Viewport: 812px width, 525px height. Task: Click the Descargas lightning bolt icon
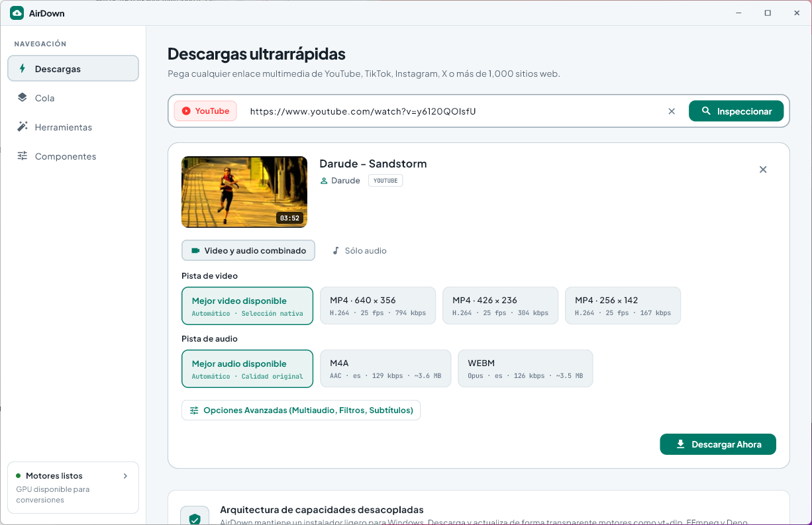[x=23, y=68]
